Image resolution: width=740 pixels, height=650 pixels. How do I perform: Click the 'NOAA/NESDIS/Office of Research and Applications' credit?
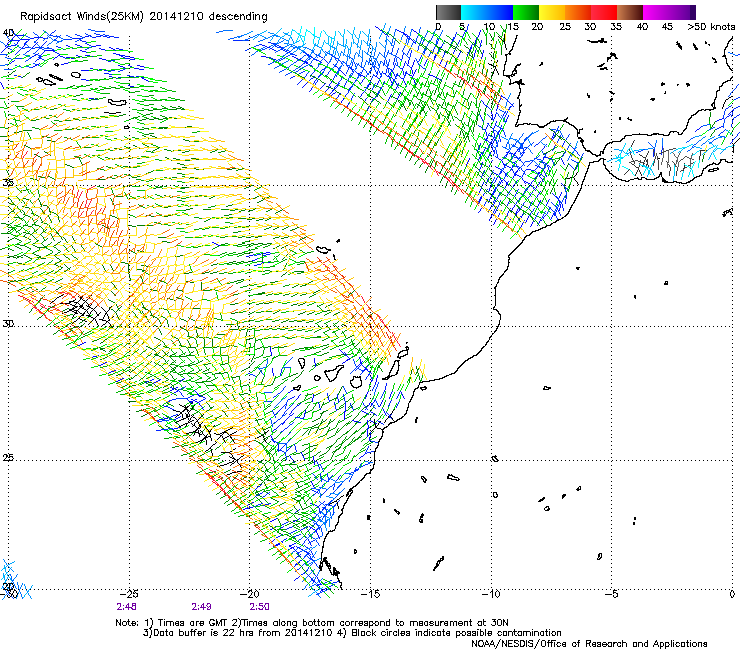point(589,644)
